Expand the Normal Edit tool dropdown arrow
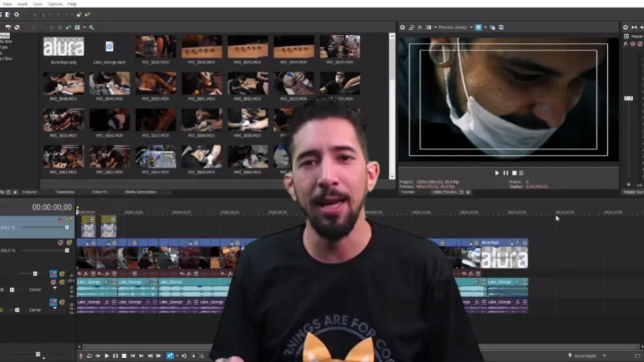Screen dimensions: 644x362 [176, 356]
